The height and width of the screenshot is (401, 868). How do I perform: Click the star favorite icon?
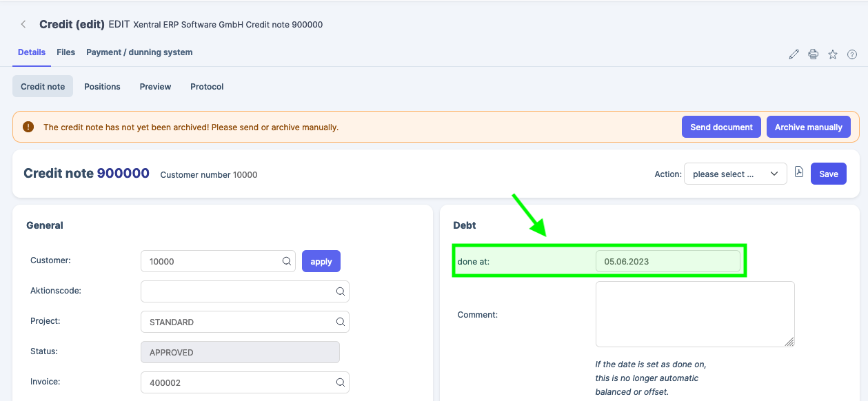click(832, 54)
